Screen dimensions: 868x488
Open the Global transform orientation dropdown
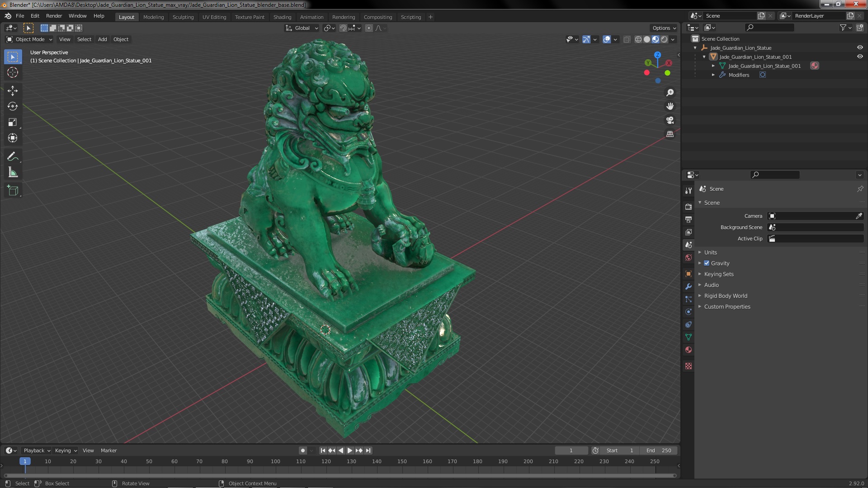point(302,28)
